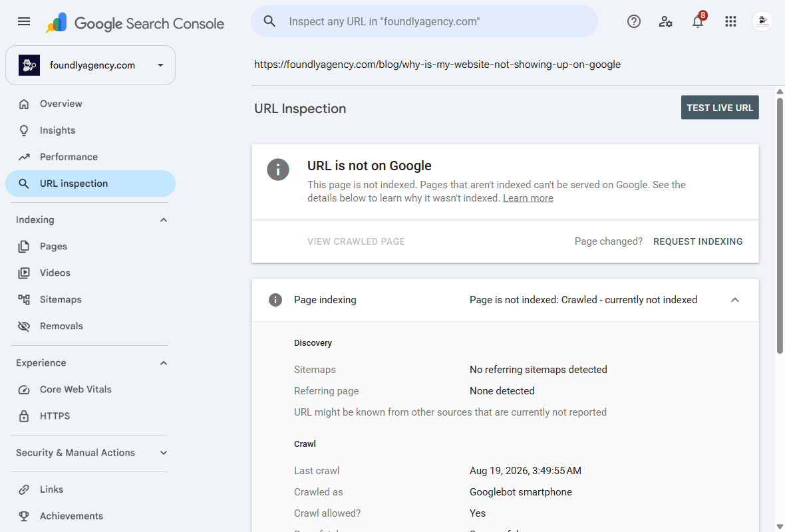Click the Removals crossed-eye icon

point(23,327)
